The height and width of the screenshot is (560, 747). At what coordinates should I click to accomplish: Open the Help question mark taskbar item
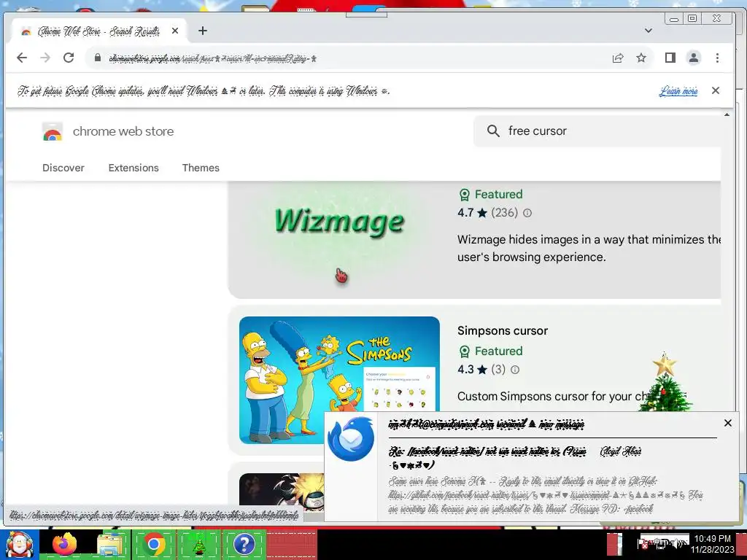pyautogui.click(x=244, y=544)
